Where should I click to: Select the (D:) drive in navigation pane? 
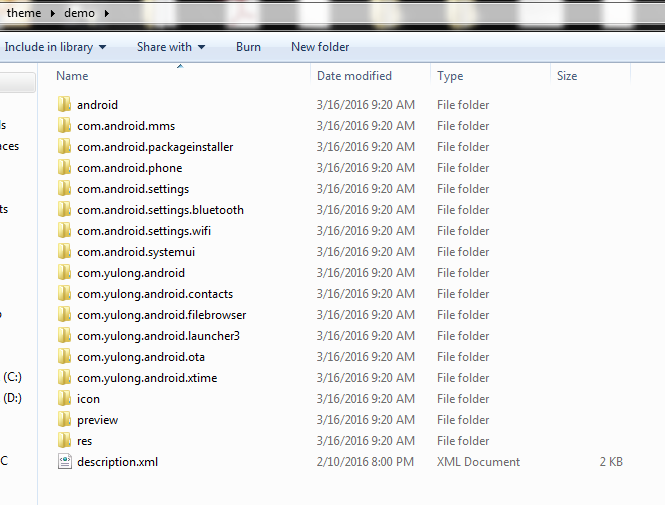12,398
